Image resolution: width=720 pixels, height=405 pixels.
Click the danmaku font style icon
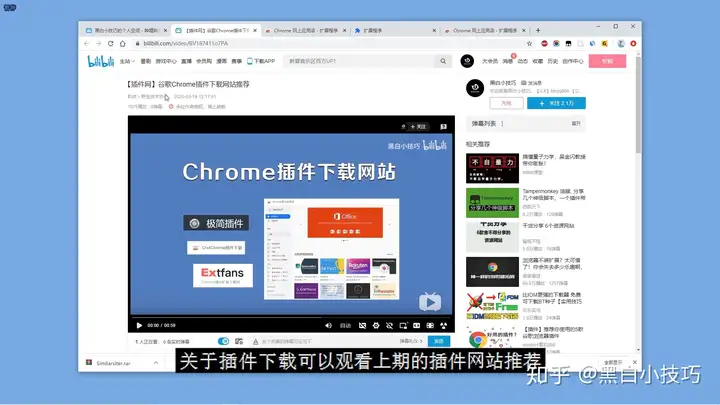[x=256, y=341]
